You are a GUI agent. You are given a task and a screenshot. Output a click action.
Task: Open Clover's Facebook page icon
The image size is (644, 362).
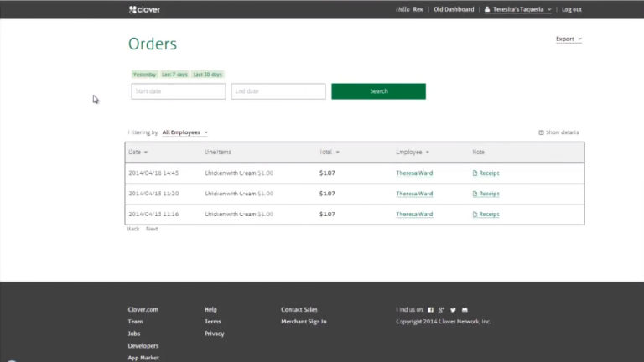[431, 310]
